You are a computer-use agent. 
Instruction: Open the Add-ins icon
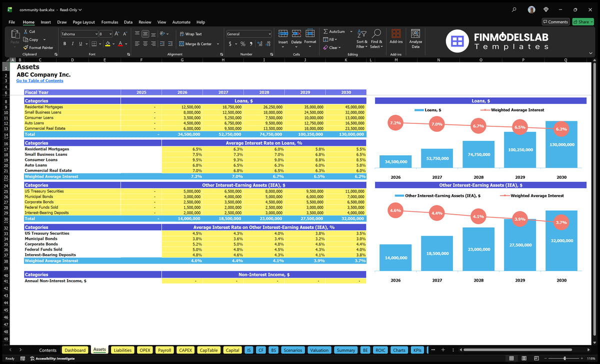[396, 33]
